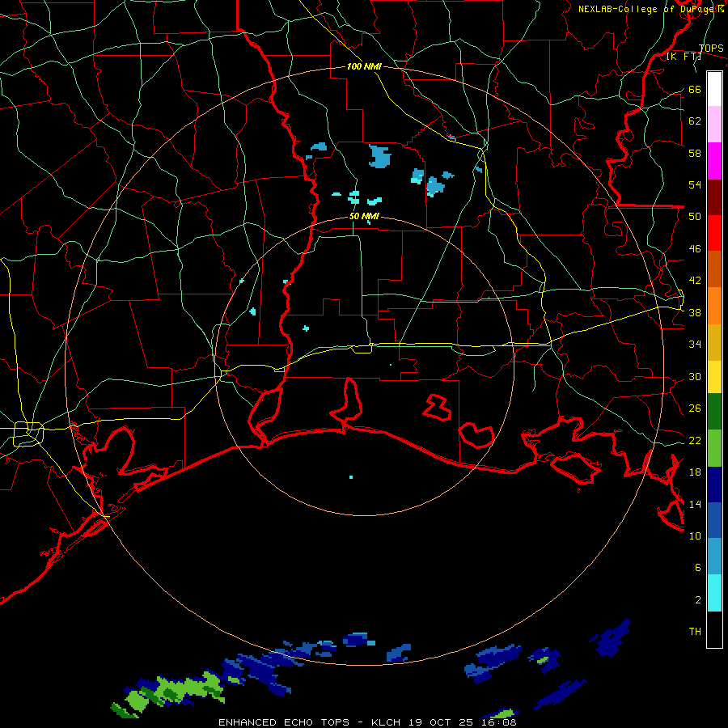Click the '34' legend value
The image size is (728, 728).
tap(695, 345)
